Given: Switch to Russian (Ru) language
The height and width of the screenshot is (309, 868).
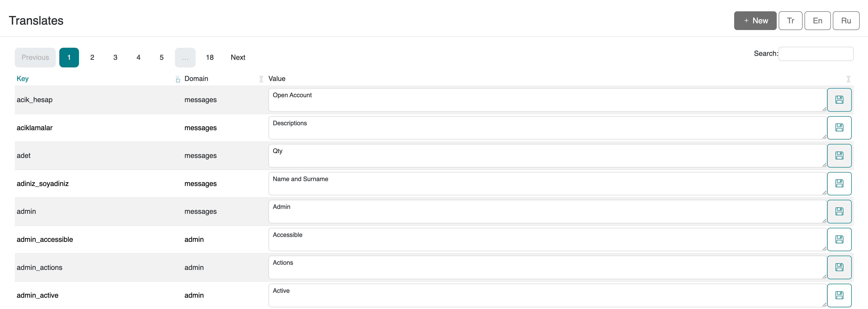Looking at the screenshot, I should [845, 21].
